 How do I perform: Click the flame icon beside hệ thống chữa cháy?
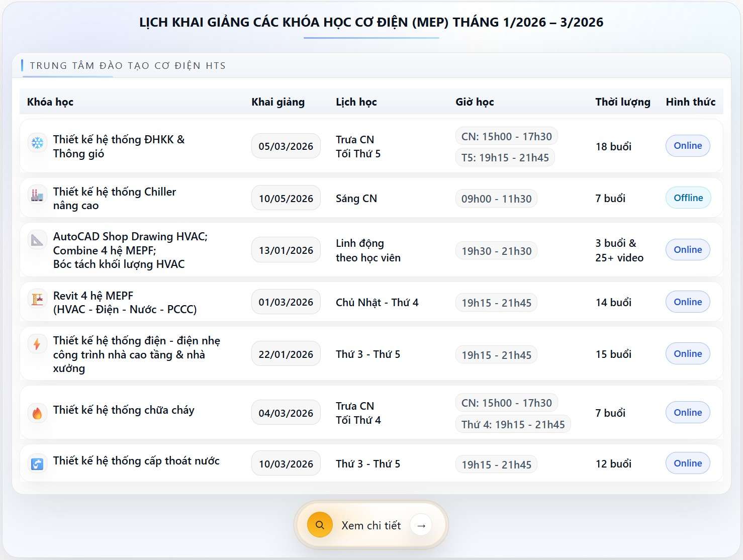pyautogui.click(x=37, y=412)
